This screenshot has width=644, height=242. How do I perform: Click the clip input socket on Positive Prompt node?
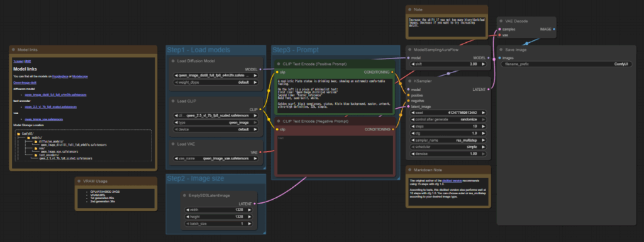277,72
